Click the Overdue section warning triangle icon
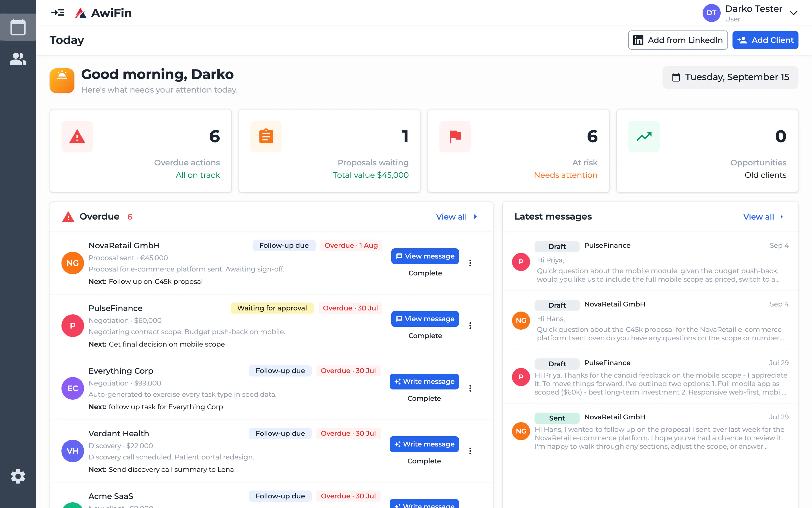Screen dimensions: 812x508 pos(68,217)
